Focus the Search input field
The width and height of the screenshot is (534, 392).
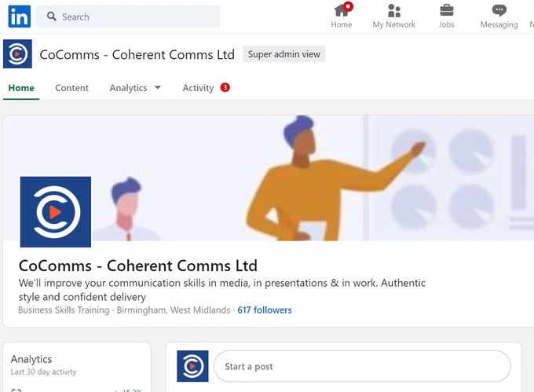click(x=128, y=16)
